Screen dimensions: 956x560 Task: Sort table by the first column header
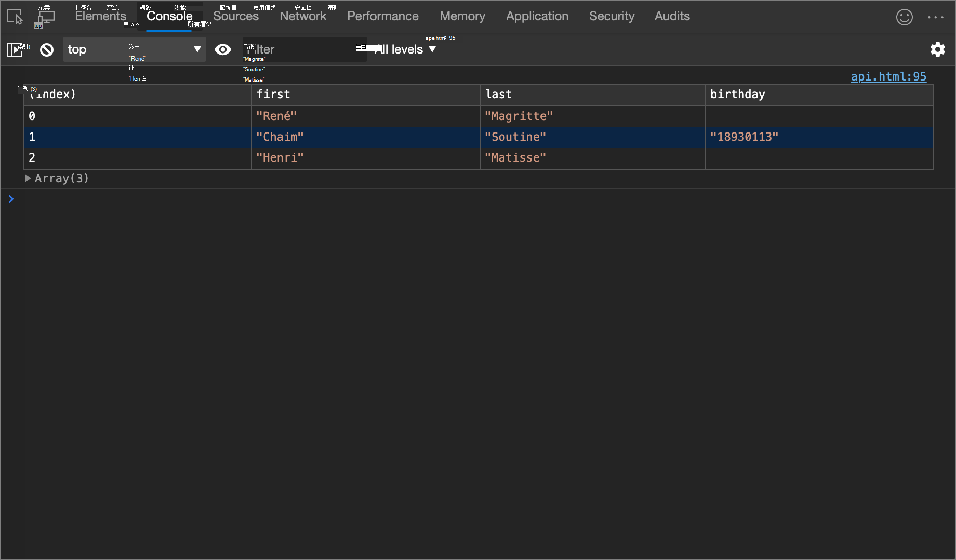click(x=366, y=95)
